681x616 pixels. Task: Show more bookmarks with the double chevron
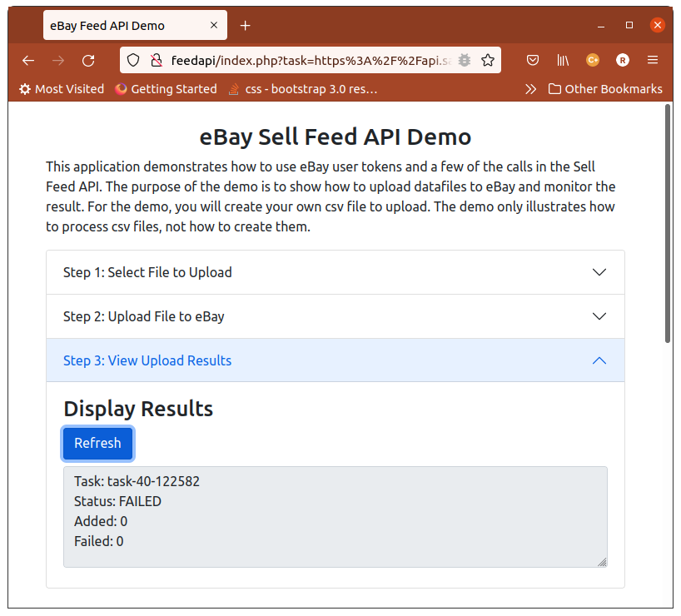530,89
